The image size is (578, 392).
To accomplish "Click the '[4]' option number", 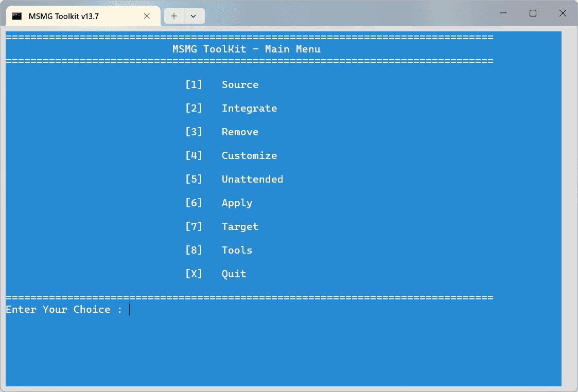I will [194, 155].
